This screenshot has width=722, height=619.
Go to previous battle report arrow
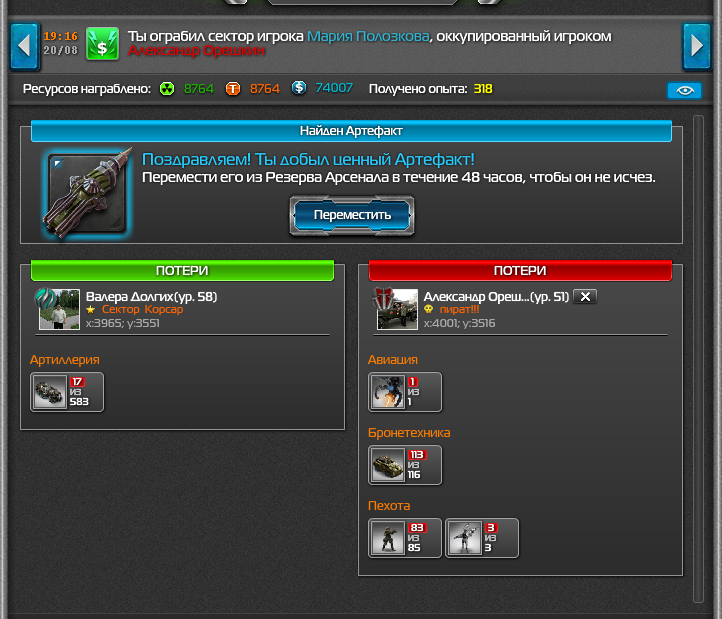24,46
